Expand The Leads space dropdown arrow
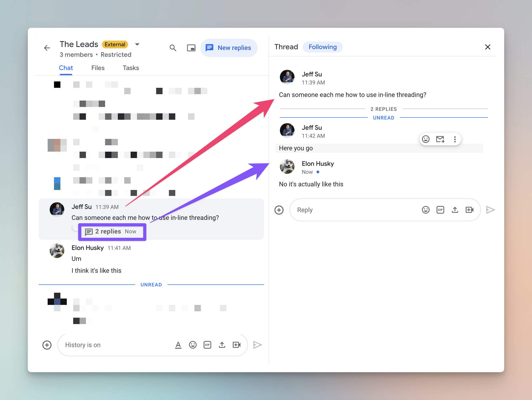 coord(137,44)
